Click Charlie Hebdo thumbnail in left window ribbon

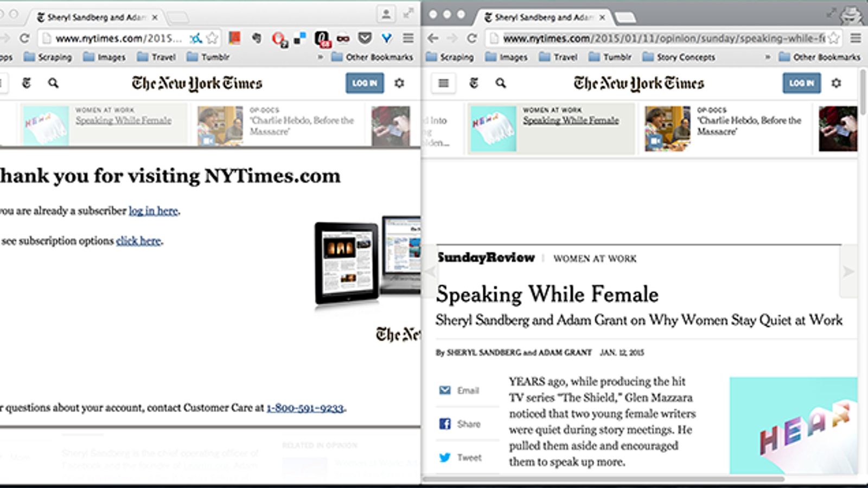click(x=220, y=126)
